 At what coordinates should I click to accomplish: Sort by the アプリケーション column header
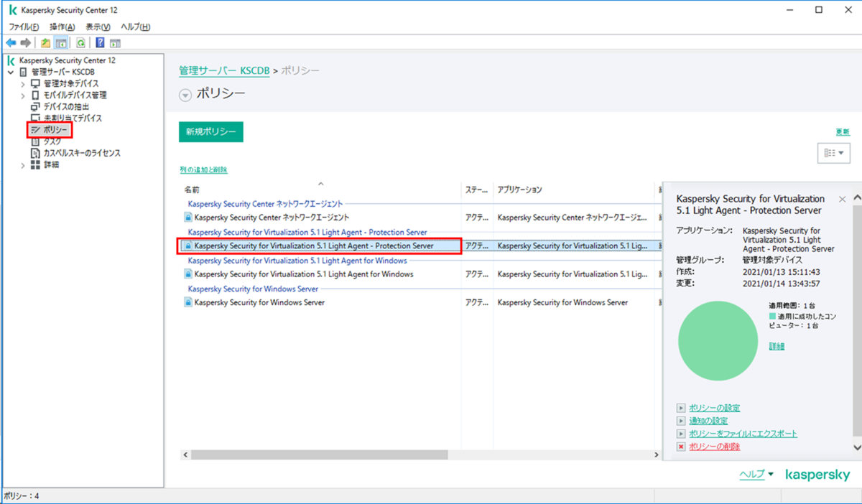(575, 190)
